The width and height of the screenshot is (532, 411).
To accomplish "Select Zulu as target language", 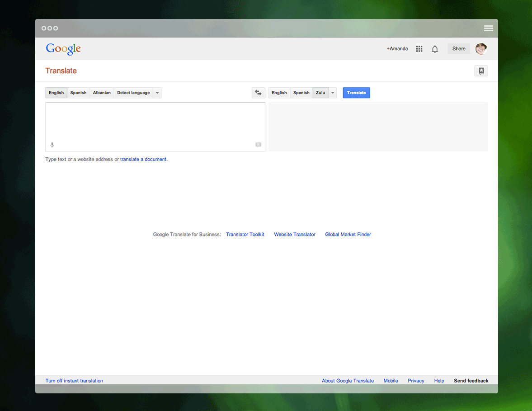I will coord(320,93).
